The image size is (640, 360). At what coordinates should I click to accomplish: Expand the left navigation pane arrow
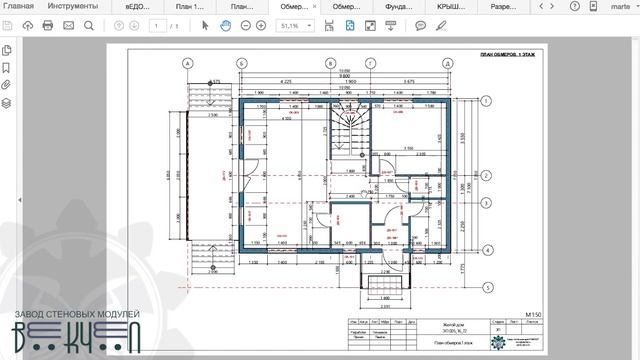point(20,200)
